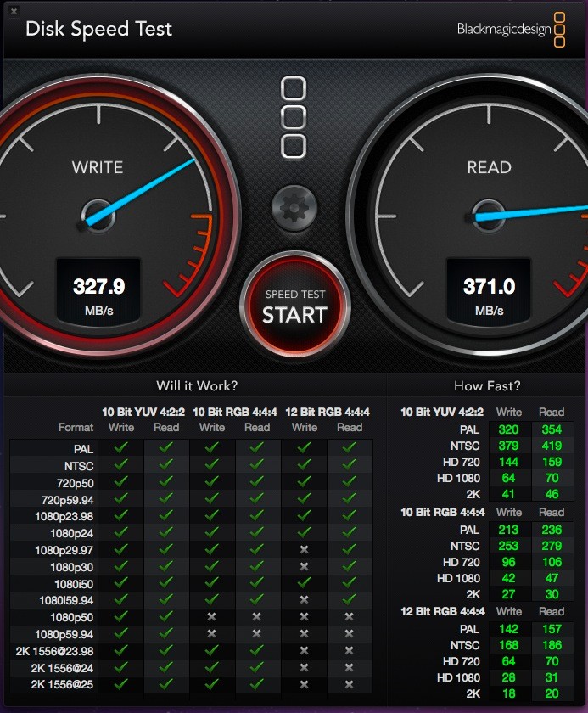
Task: Click the 1080i50 format row label
Action: 74,584
